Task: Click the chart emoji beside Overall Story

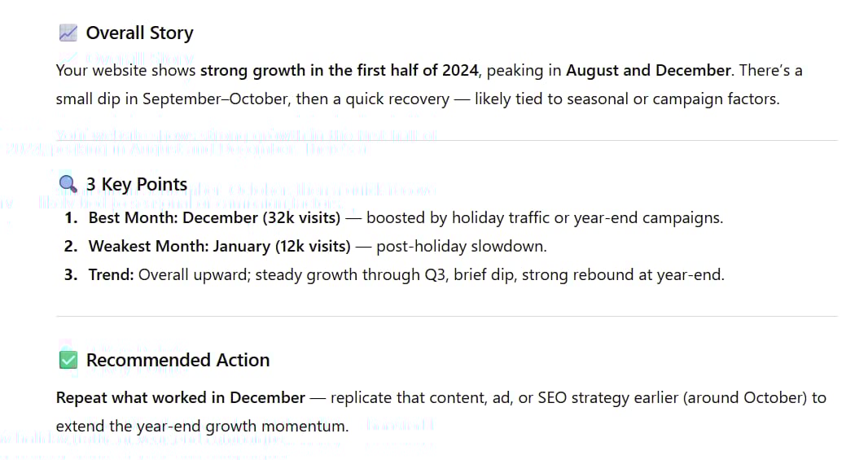Action: (x=68, y=33)
